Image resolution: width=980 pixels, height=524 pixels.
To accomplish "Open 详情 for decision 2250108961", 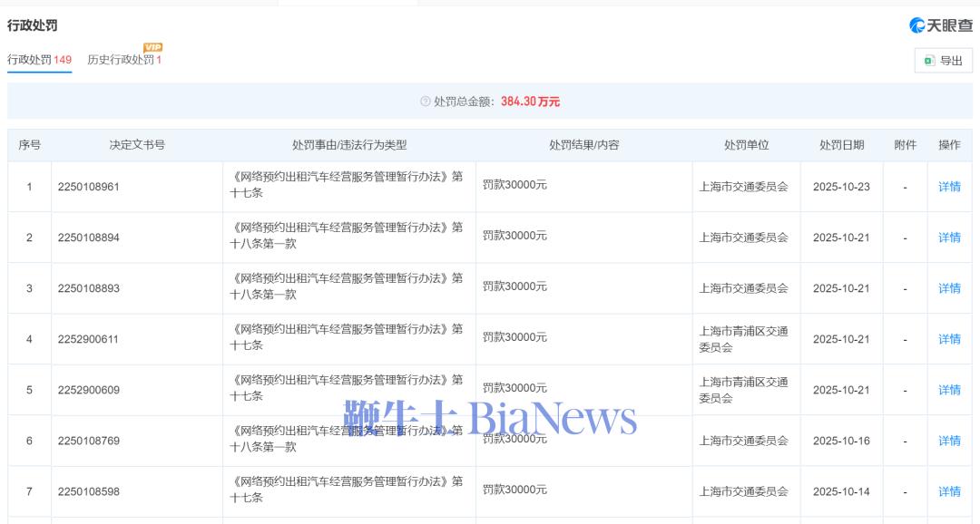I will coord(949,187).
